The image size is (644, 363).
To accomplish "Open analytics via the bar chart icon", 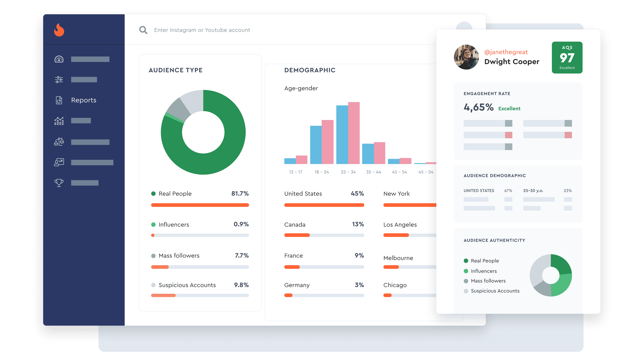I will point(59,121).
